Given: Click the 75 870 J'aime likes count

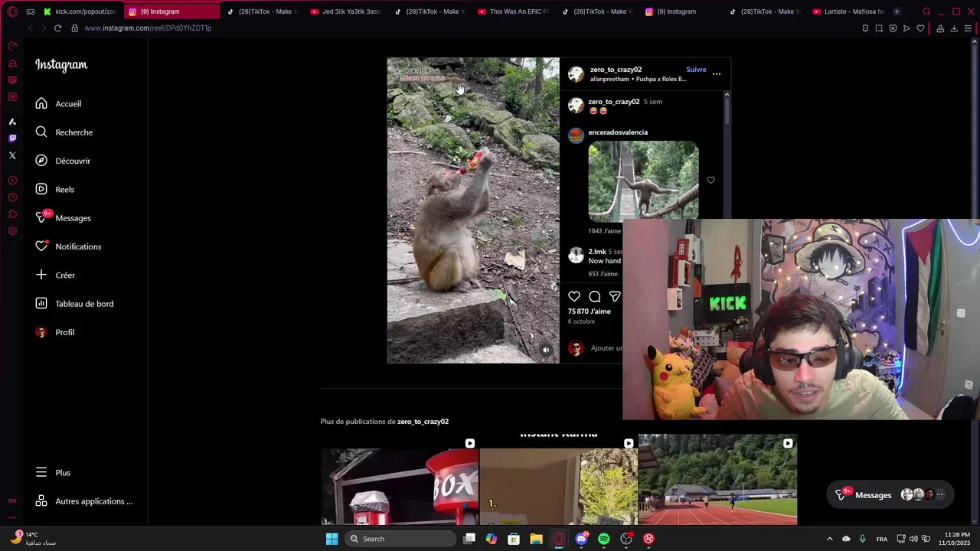Looking at the screenshot, I should 589,311.
